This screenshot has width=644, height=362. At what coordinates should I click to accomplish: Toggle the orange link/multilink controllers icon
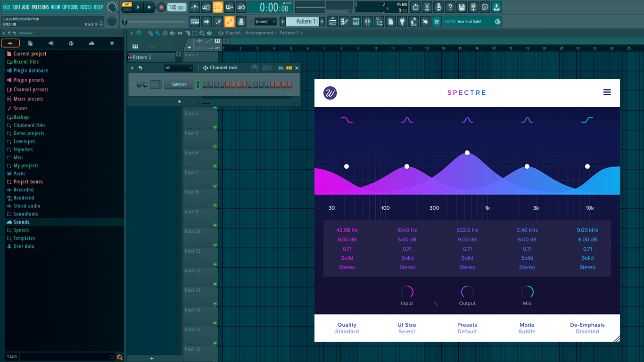[229, 21]
